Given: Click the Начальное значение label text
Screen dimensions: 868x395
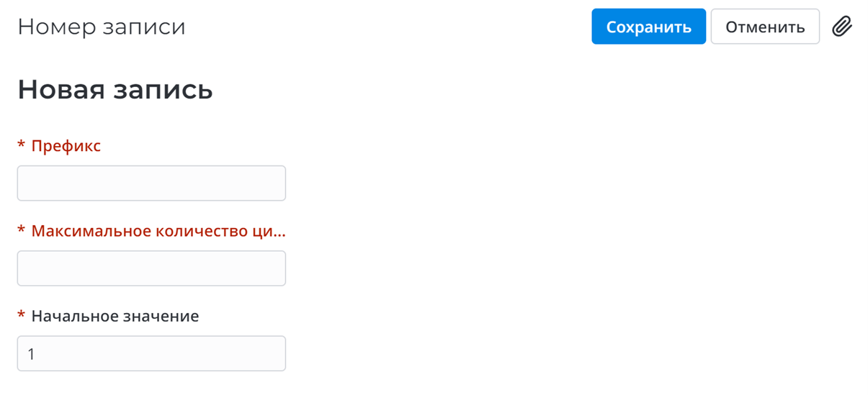Looking at the screenshot, I should (x=115, y=316).
